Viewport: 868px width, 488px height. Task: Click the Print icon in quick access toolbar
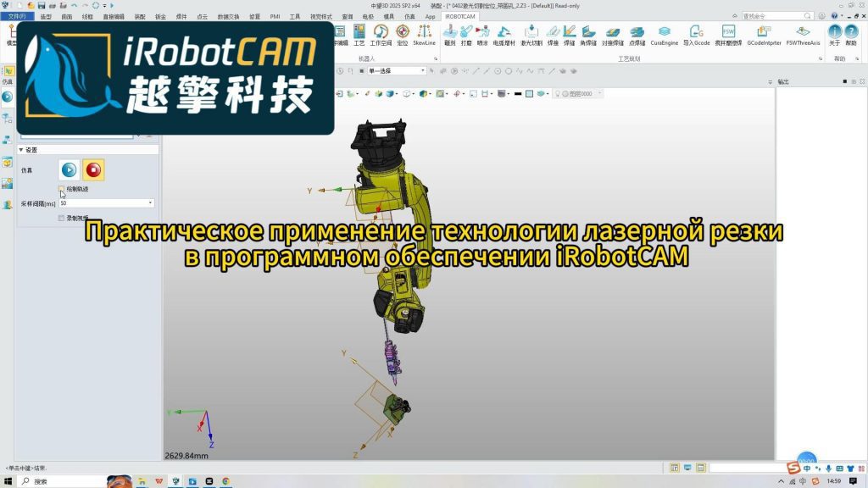(53, 6)
